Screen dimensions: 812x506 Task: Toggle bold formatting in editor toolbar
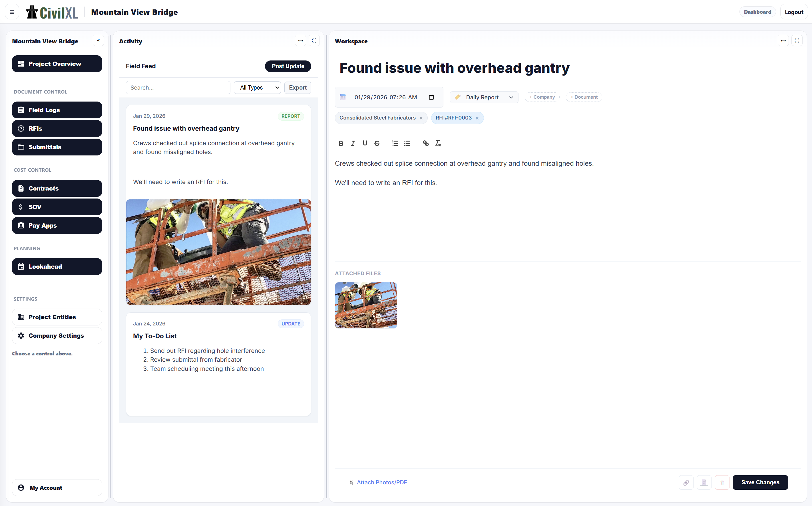[341, 143]
